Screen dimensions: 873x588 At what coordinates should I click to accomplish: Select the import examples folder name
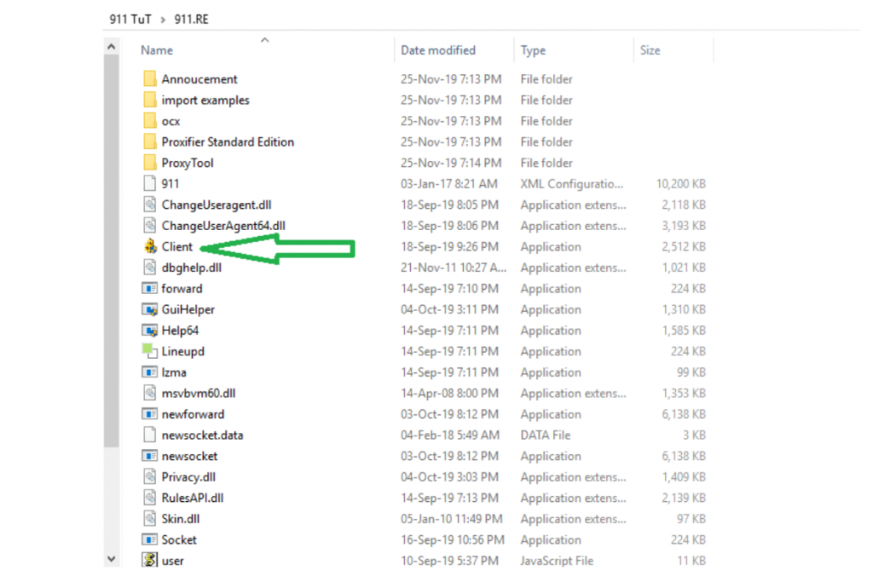(x=205, y=101)
